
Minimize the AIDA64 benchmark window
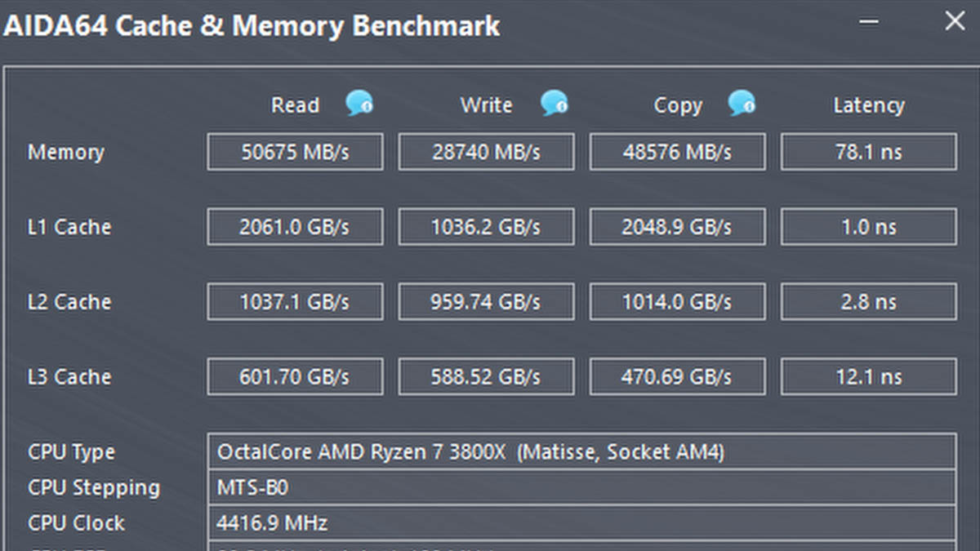click(868, 22)
